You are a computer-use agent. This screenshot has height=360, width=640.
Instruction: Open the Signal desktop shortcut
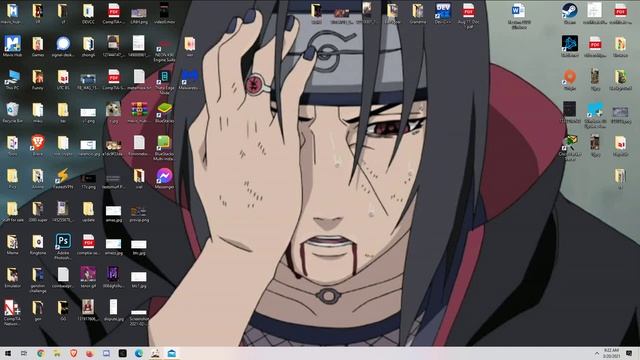63,44
